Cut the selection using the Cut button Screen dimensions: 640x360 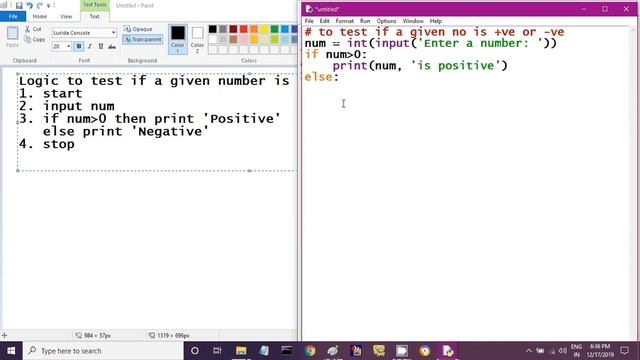click(33, 29)
